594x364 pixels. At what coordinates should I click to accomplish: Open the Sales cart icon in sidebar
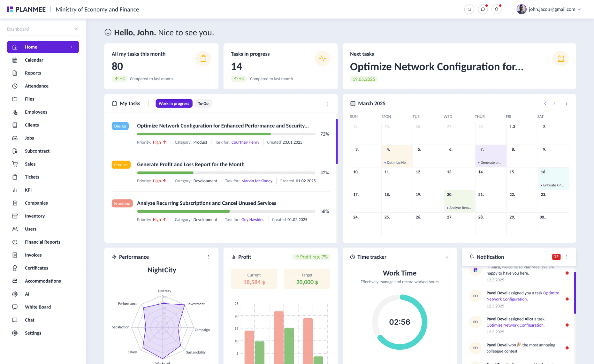(15, 164)
